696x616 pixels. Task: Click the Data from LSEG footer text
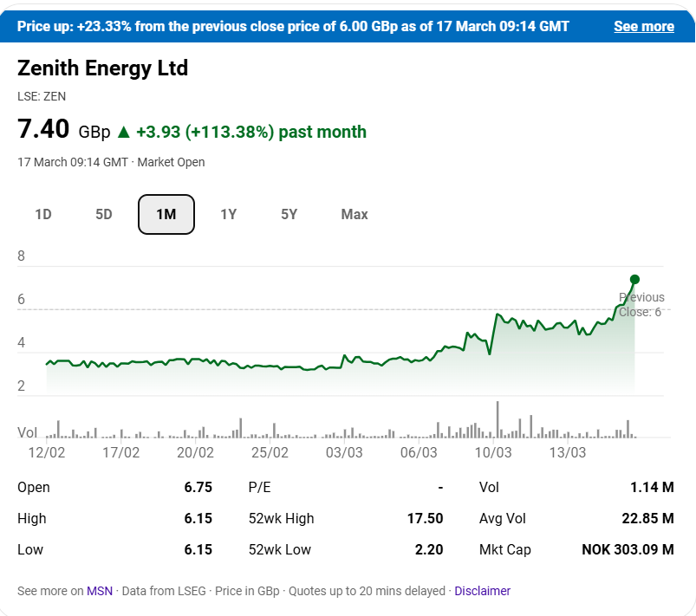click(164, 591)
